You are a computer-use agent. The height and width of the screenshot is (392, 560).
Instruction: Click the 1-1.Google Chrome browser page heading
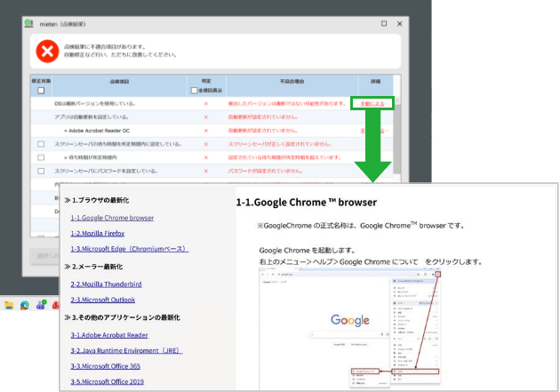[307, 203]
